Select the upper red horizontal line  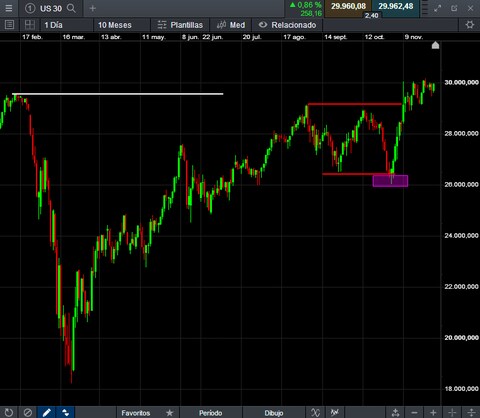355,104
